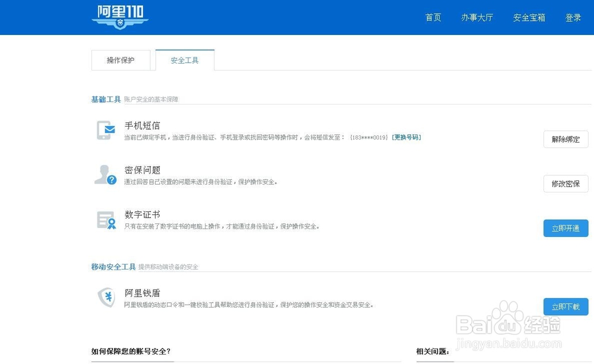Click the 解除绑定 button

click(x=565, y=140)
